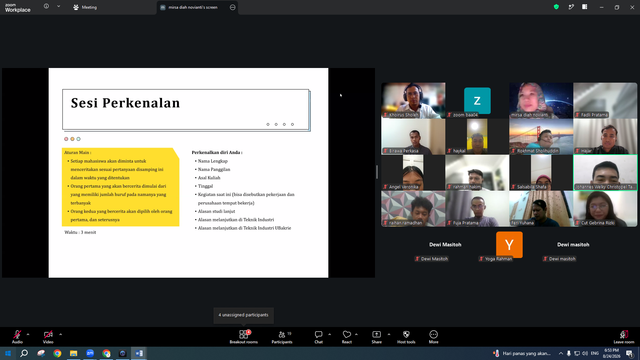Switch to the Meeting tab
The width and height of the screenshot is (640, 360).
[x=85, y=7]
